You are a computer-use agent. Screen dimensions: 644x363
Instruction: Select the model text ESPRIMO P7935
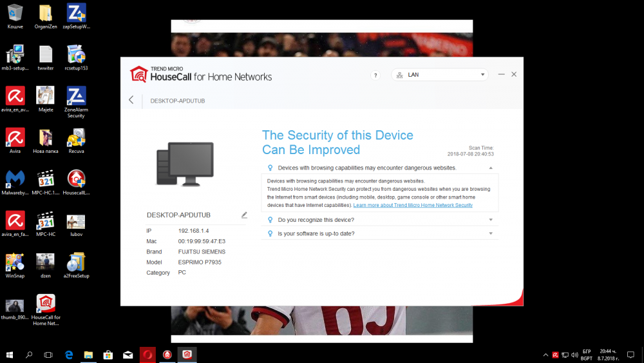tap(200, 262)
